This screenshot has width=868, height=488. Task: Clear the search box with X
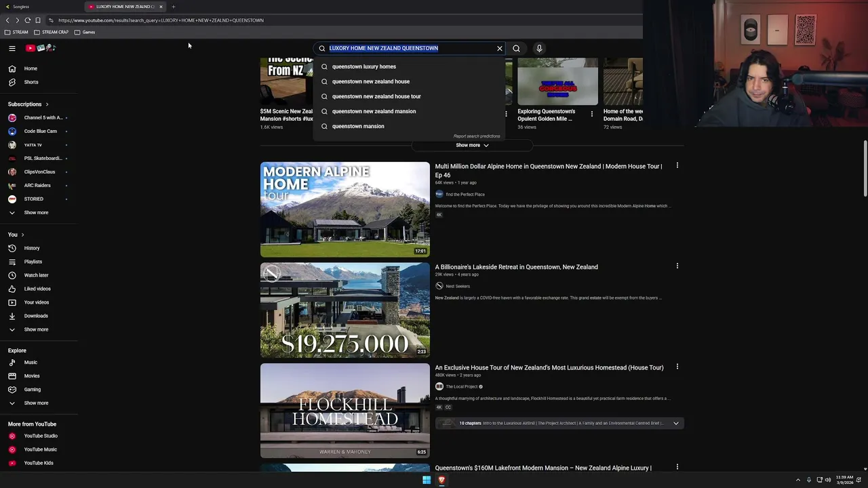(500, 48)
